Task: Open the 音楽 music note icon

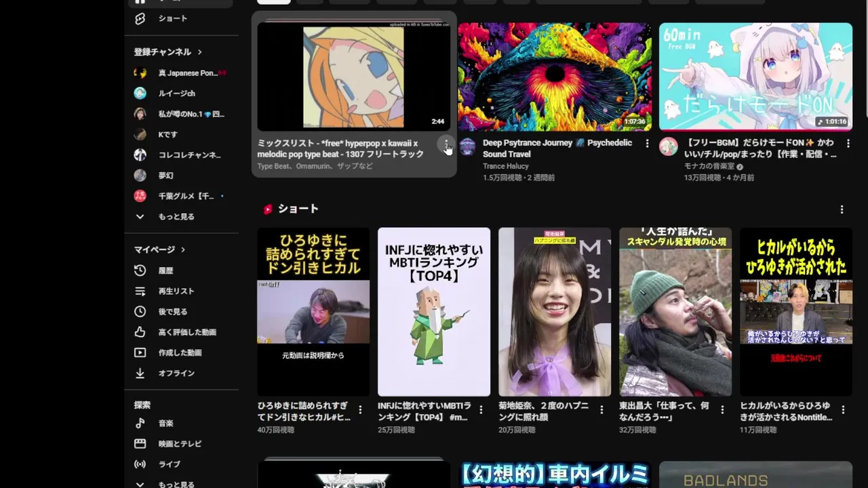Action: click(140, 423)
